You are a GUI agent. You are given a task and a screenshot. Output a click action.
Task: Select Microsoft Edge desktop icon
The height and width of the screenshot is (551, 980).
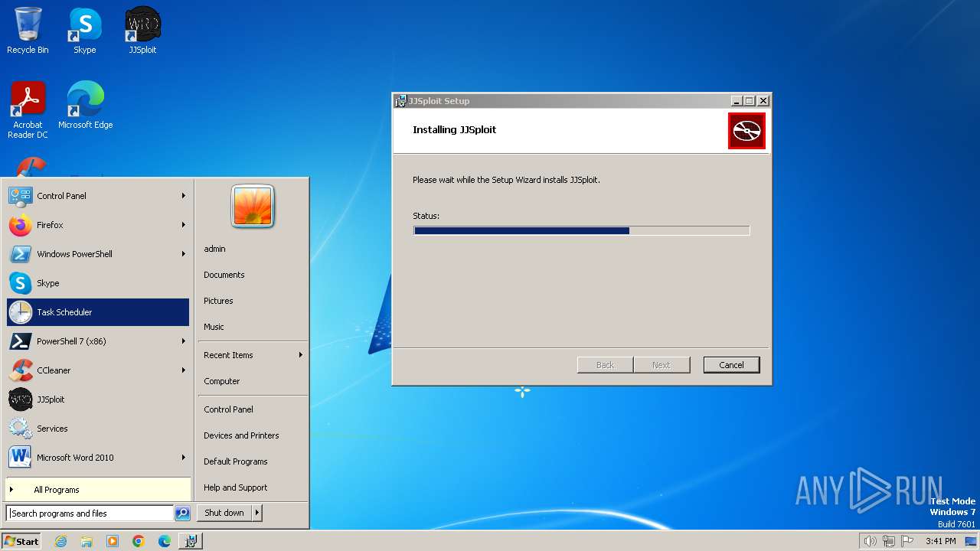(x=85, y=106)
